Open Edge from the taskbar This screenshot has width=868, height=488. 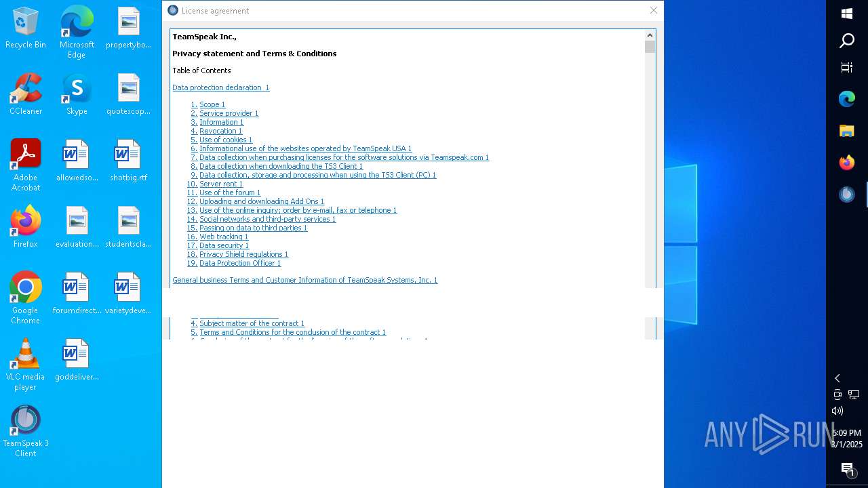pyautogui.click(x=847, y=99)
